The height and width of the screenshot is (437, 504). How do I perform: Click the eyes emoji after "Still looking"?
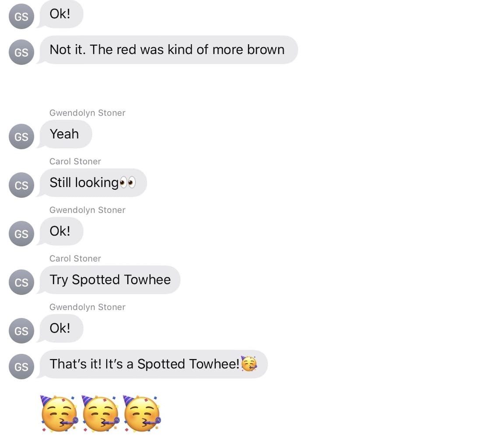pyautogui.click(x=128, y=183)
